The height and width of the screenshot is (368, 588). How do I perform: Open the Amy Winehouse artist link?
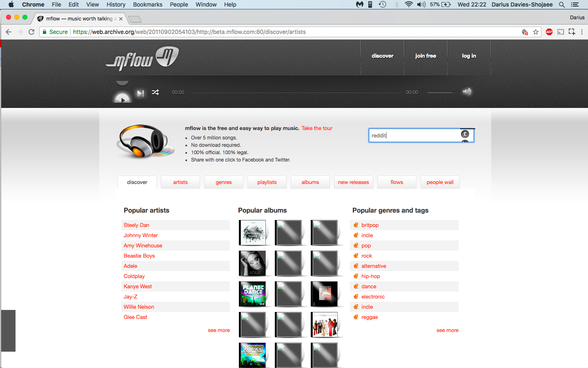click(x=143, y=246)
